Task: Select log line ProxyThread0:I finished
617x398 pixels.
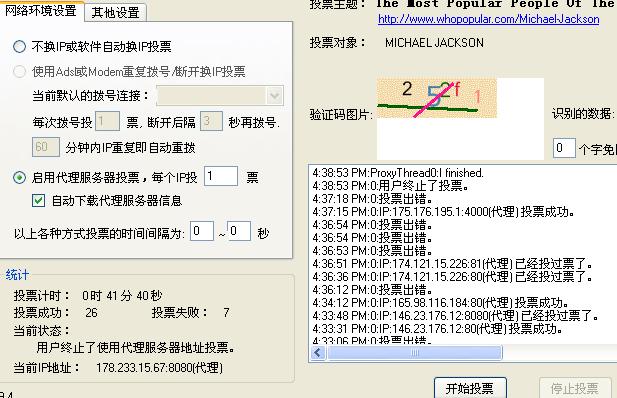Action: tap(398, 173)
